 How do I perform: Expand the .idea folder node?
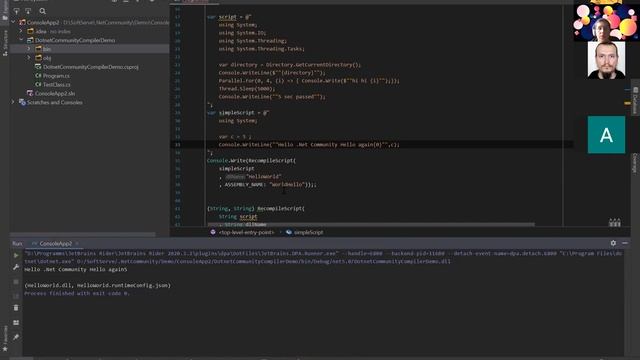tap(21, 31)
